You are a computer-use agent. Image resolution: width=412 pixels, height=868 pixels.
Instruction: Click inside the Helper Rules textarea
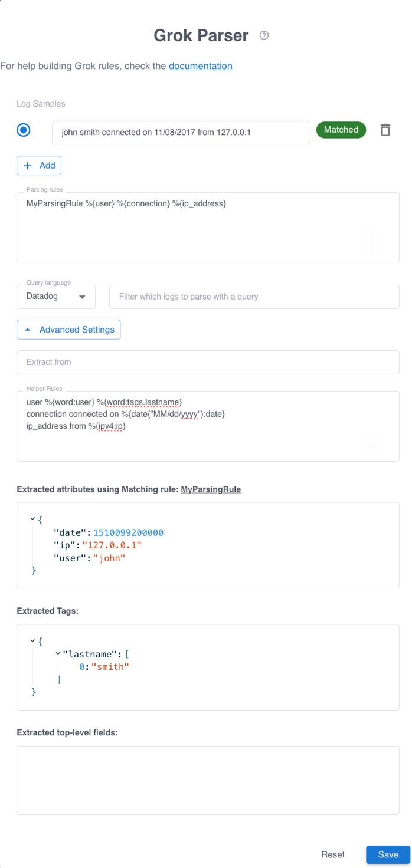click(x=208, y=426)
